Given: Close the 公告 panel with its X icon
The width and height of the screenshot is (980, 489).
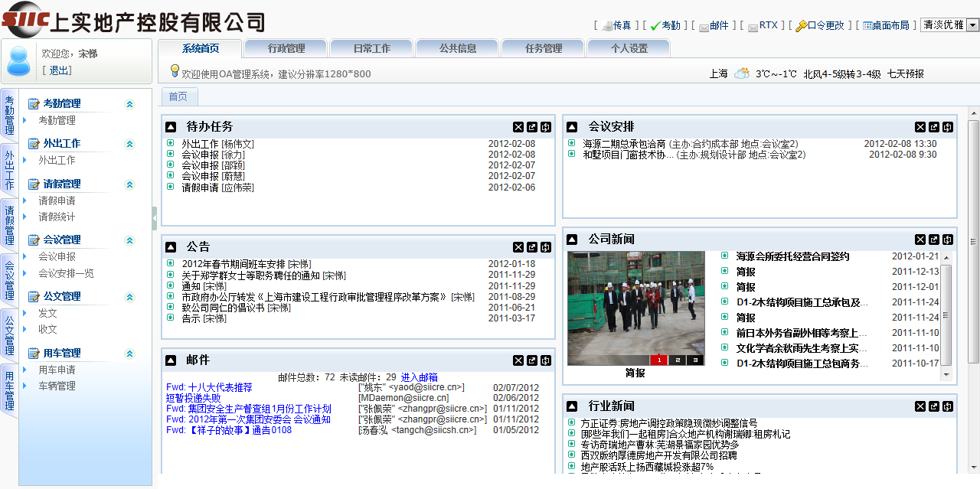Looking at the screenshot, I should click(518, 247).
